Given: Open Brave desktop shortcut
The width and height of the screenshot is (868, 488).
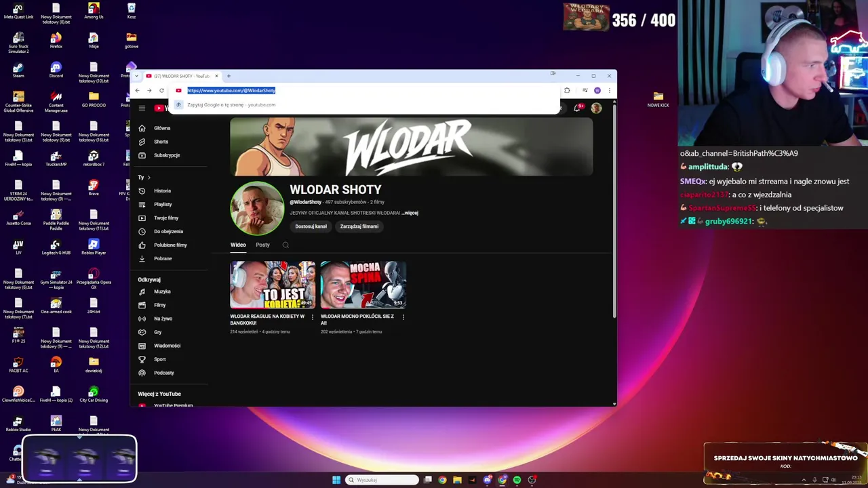Looking at the screenshot, I should point(94,188).
